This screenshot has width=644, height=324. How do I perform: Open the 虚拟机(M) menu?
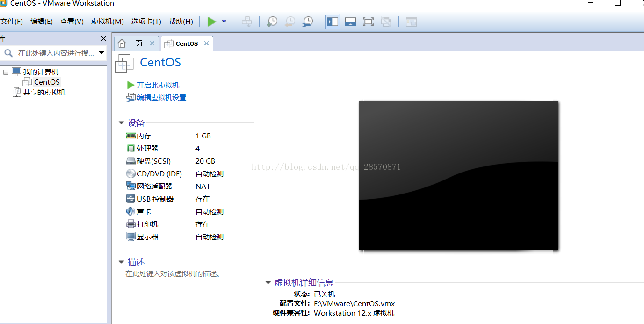click(107, 22)
